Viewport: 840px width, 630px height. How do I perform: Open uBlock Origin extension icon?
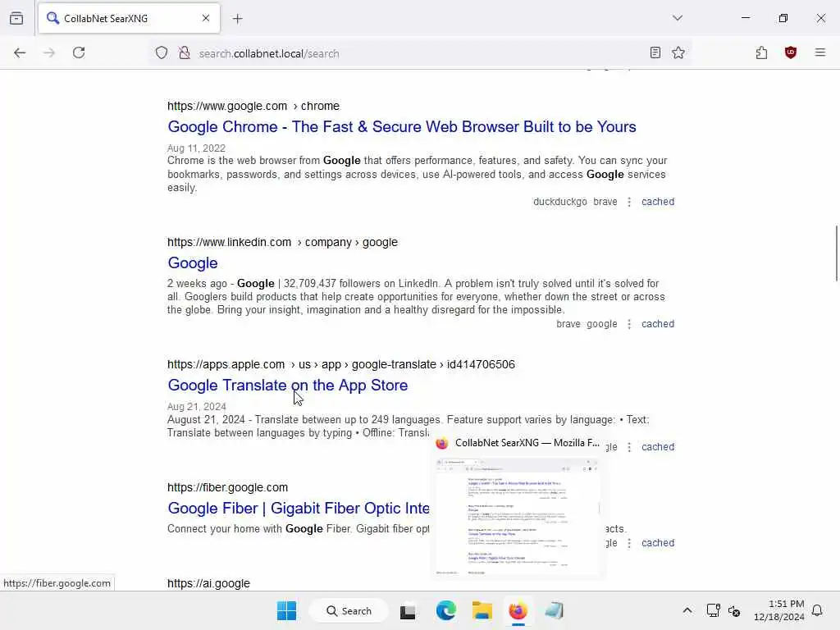point(791,52)
